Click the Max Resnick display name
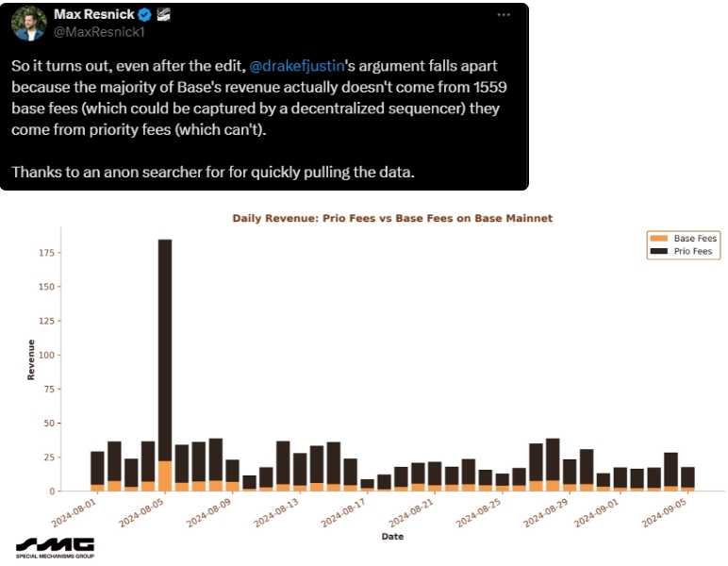The width and height of the screenshot is (728, 566). point(93,14)
